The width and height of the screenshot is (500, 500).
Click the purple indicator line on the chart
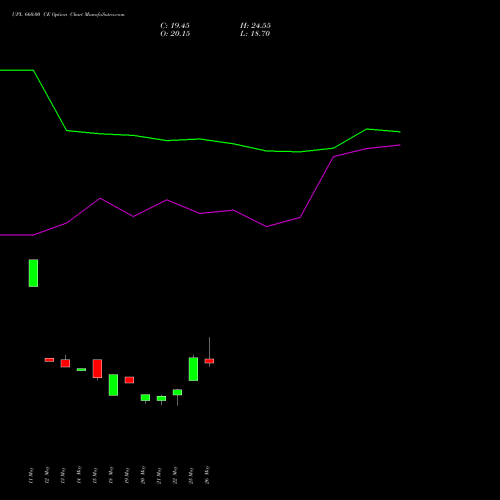200,213
